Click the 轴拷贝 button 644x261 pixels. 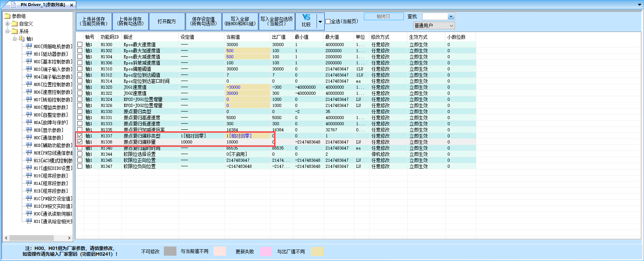click(384, 16)
